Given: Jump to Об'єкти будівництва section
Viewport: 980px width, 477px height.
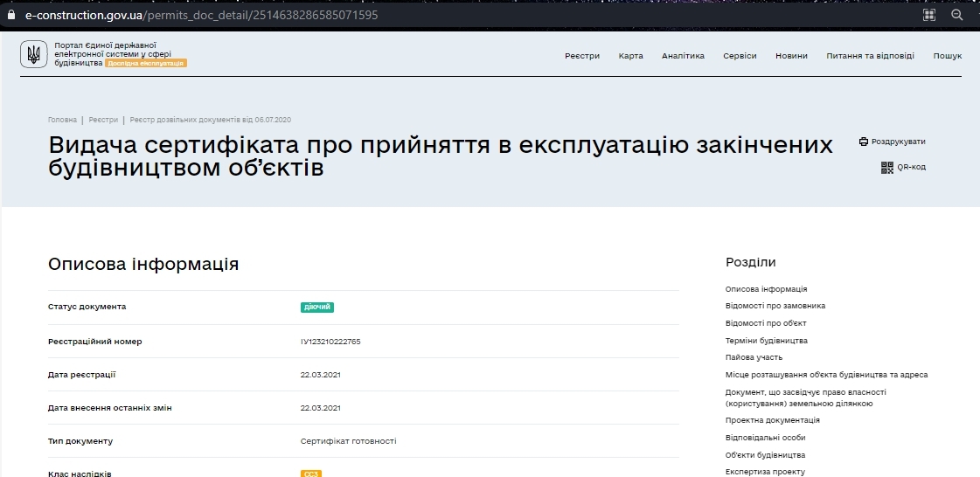Looking at the screenshot, I should point(766,455).
